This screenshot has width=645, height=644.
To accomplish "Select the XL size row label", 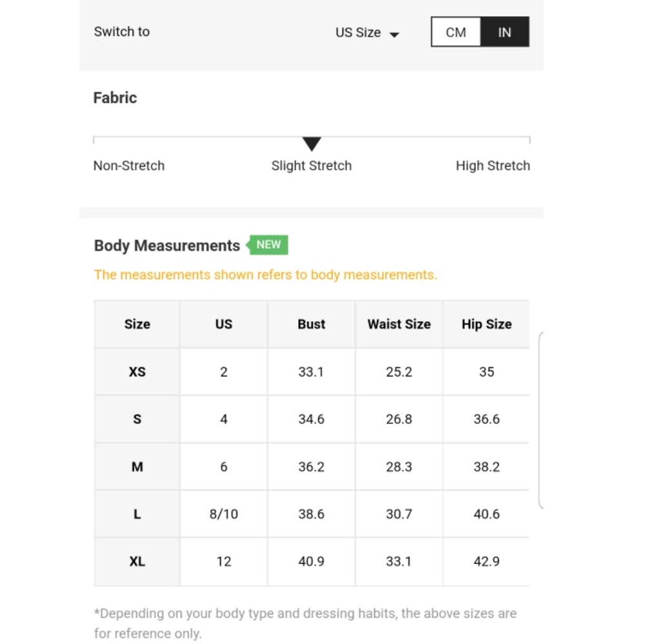I will click(x=137, y=561).
